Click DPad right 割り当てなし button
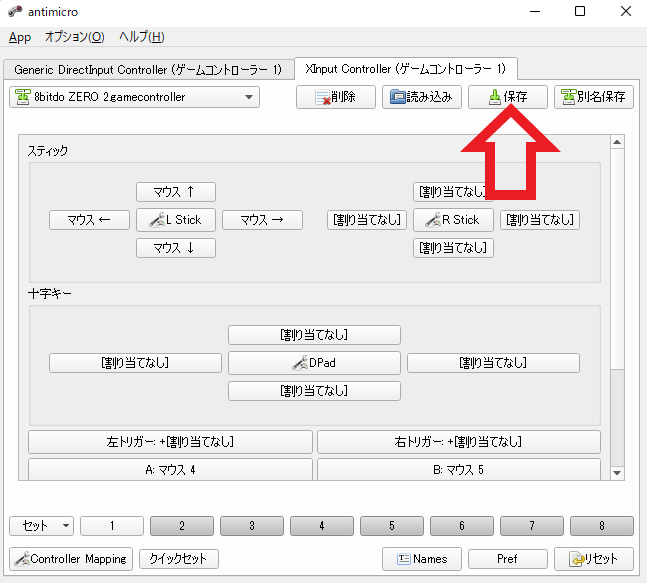This screenshot has height=583, width=647. point(493,363)
